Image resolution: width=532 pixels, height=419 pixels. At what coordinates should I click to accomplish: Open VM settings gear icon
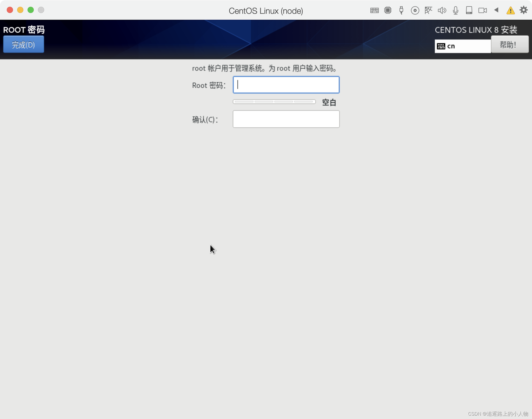click(x=523, y=10)
